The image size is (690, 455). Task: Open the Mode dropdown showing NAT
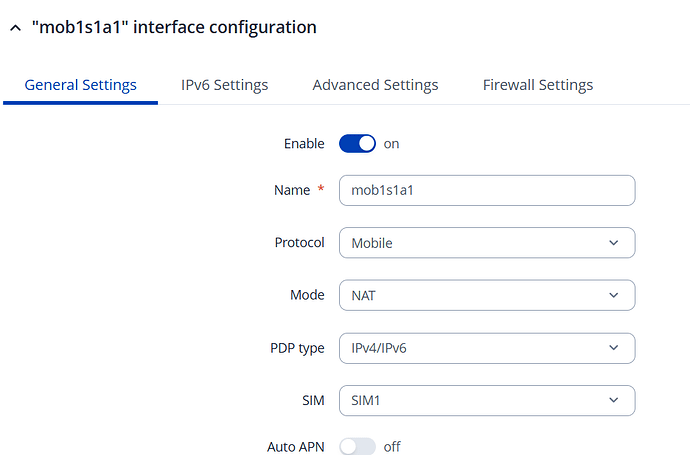[486, 296]
